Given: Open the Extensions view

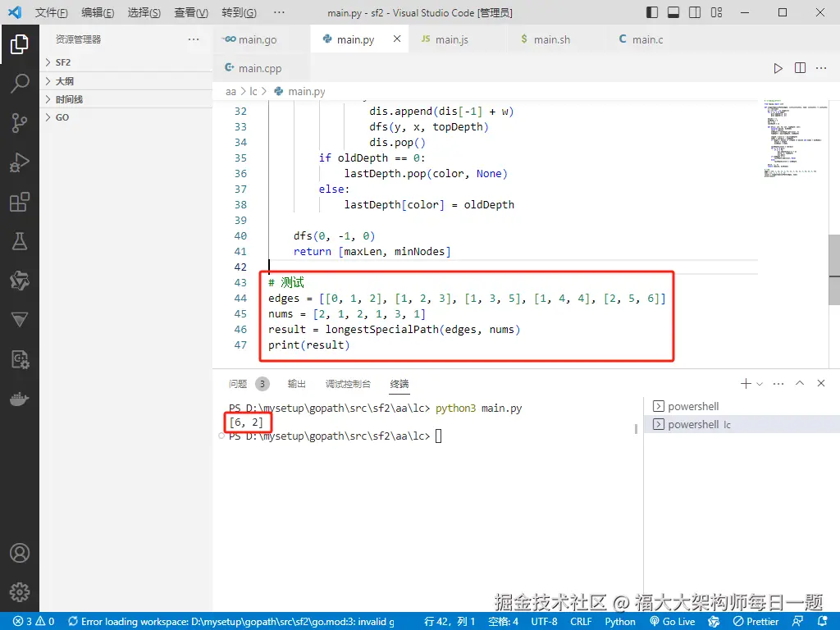Looking at the screenshot, I should 20,202.
